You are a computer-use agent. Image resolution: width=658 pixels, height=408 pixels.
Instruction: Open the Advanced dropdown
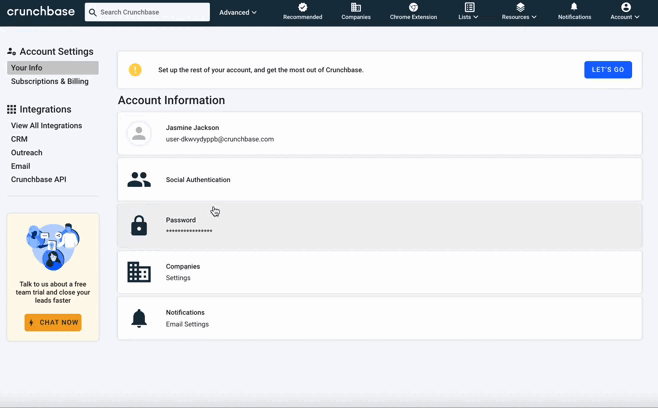(x=238, y=13)
